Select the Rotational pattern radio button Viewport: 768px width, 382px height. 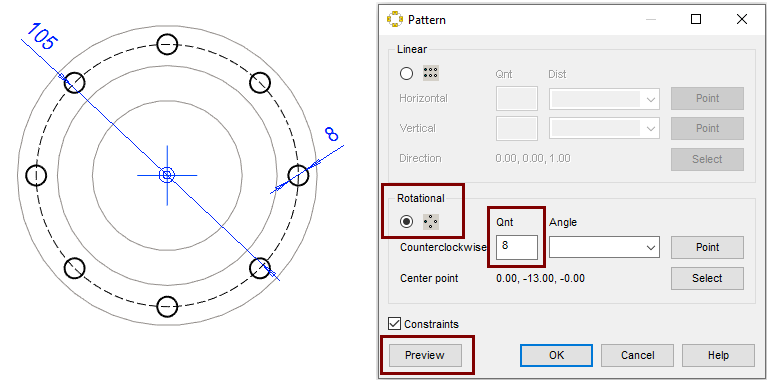(x=407, y=222)
